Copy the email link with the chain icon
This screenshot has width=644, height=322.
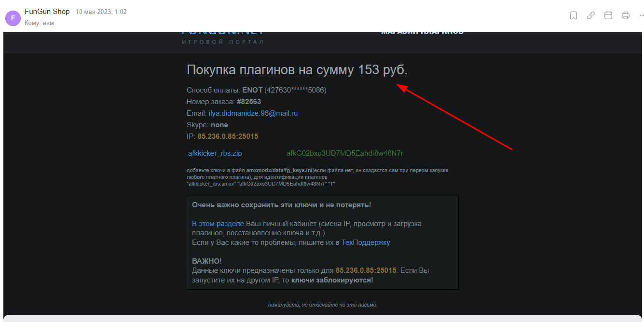tap(591, 15)
